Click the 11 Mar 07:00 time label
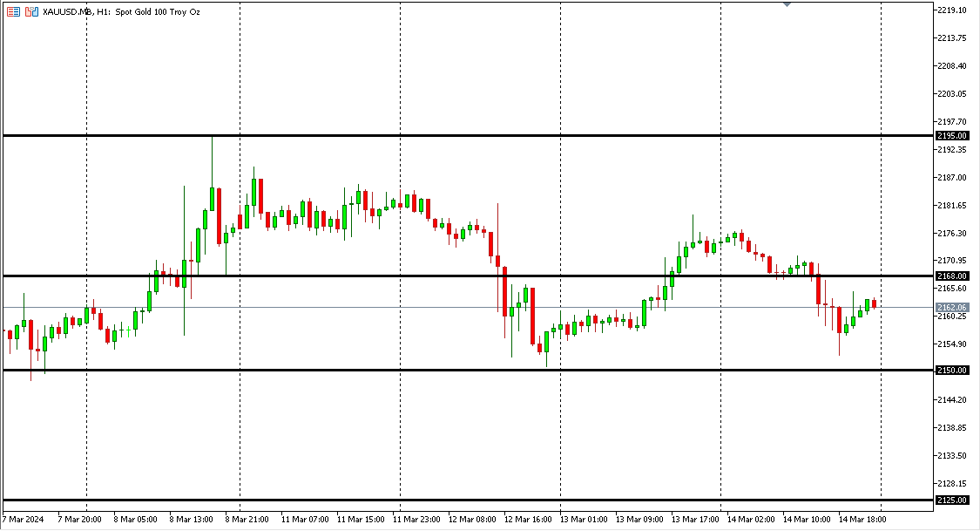Image resolution: width=980 pixels, height=531 pixels. (x=304, y=519)
